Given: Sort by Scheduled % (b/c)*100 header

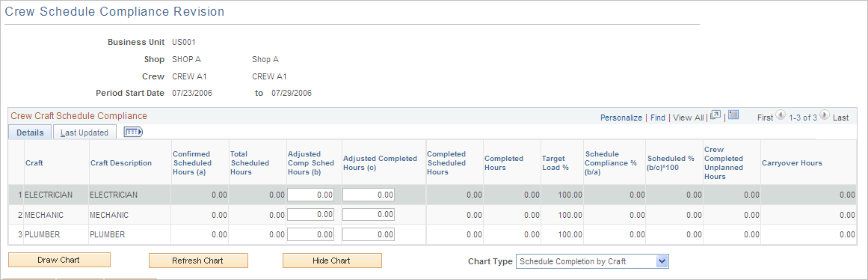Looking at the screenshot, I should tap(670, 162).
